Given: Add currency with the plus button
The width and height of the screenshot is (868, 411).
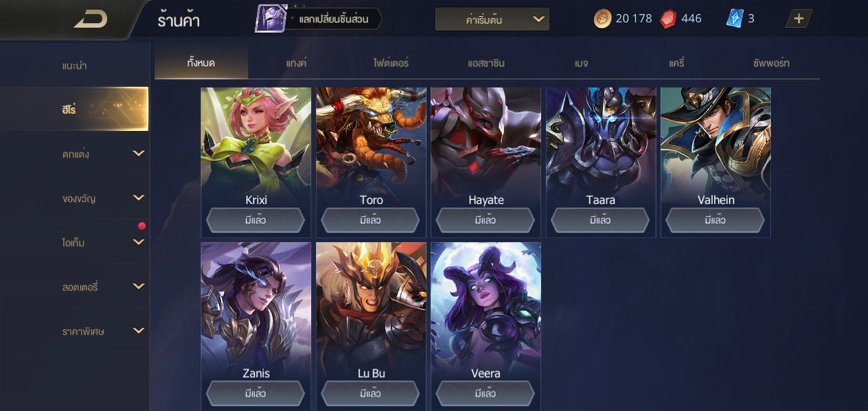Looking at the screenshot, I should point(799,19).
